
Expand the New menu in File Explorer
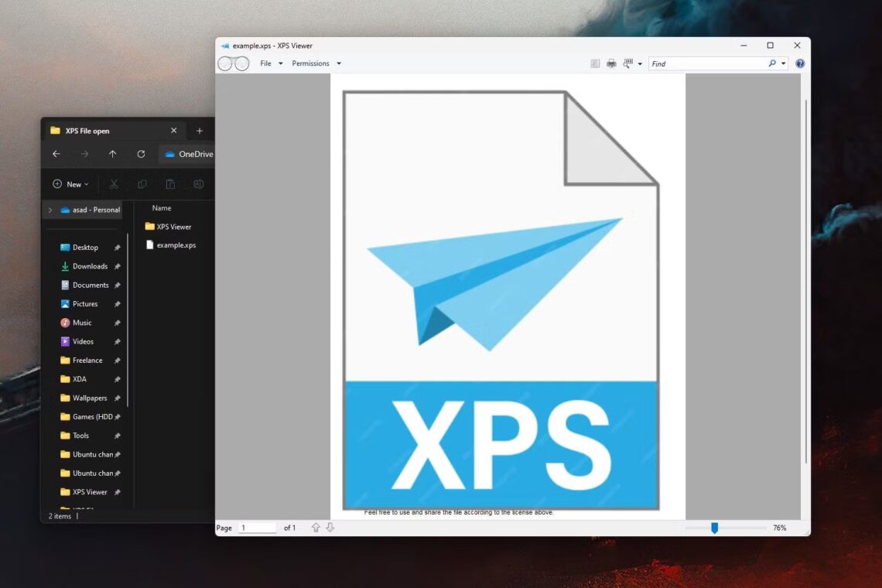coord(70,184)
